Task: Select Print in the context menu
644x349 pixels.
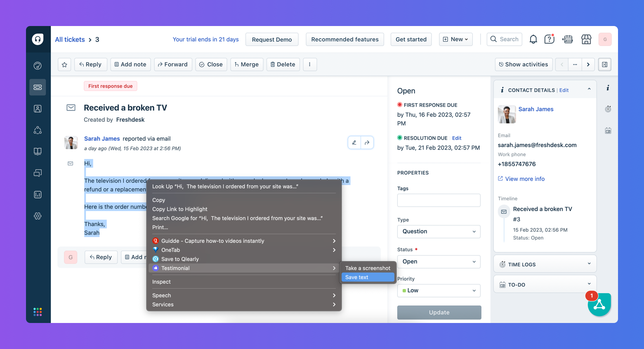Action: [x=244, y=227]
